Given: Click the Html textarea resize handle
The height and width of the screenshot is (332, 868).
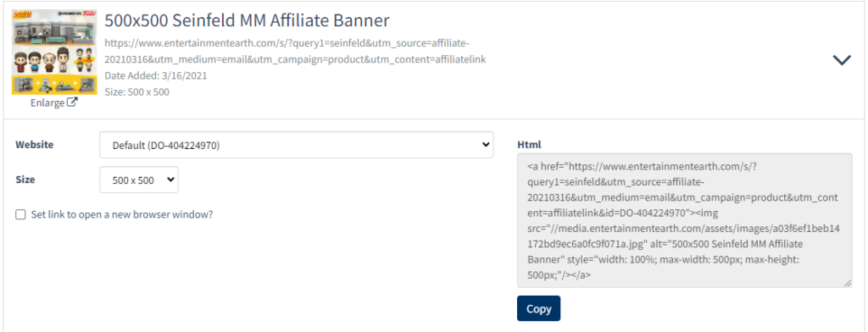Looking at the screenshot, I should click(849, 284).
